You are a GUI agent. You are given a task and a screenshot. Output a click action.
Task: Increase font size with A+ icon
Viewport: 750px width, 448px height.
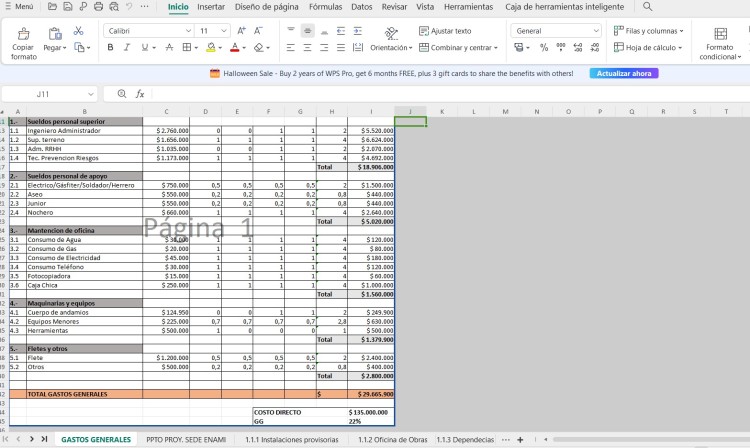coord(242,31)
